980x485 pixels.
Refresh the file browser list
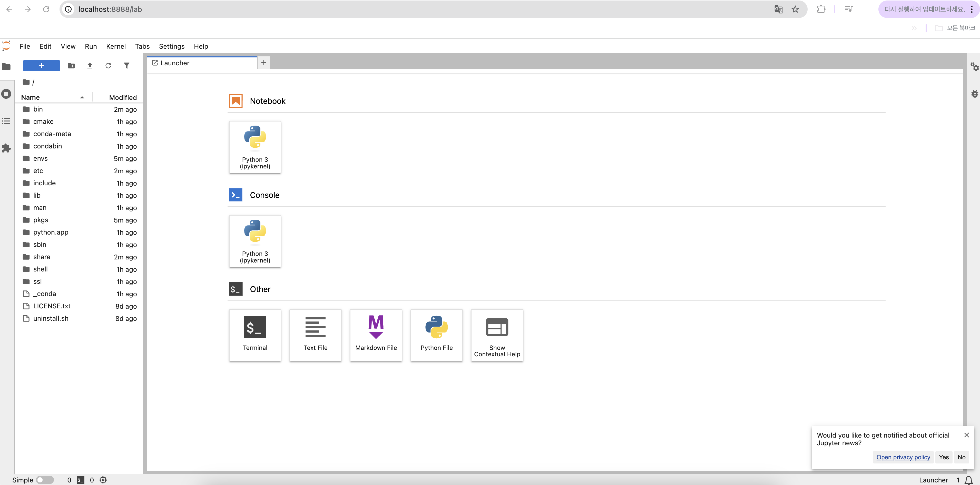coord(108,66)
